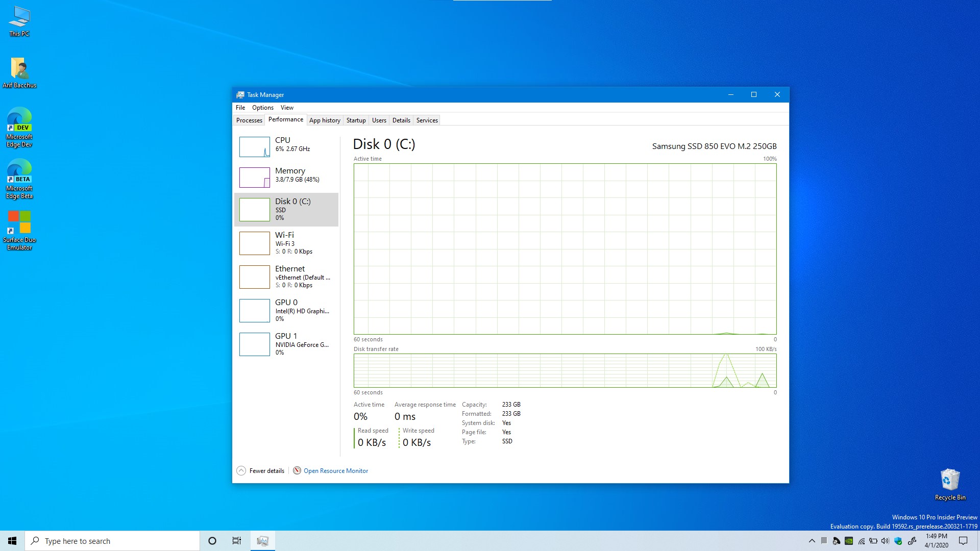
Task: Switch to the Processes tab
Action: 249,120
